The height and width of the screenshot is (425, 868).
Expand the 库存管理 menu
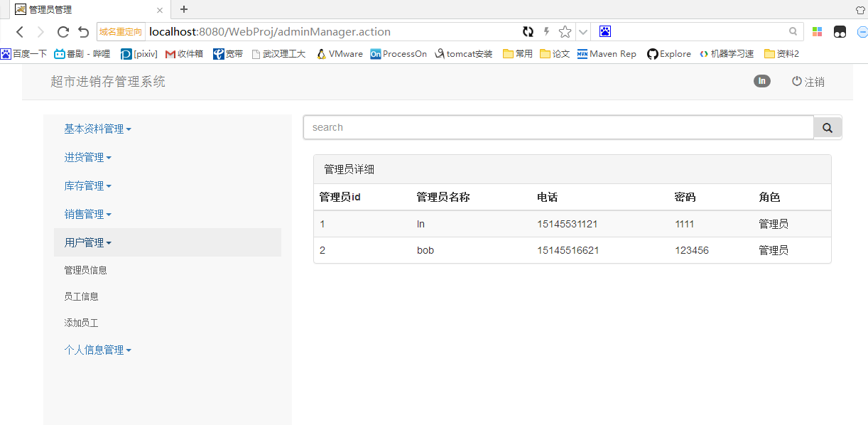click(87, 185)
